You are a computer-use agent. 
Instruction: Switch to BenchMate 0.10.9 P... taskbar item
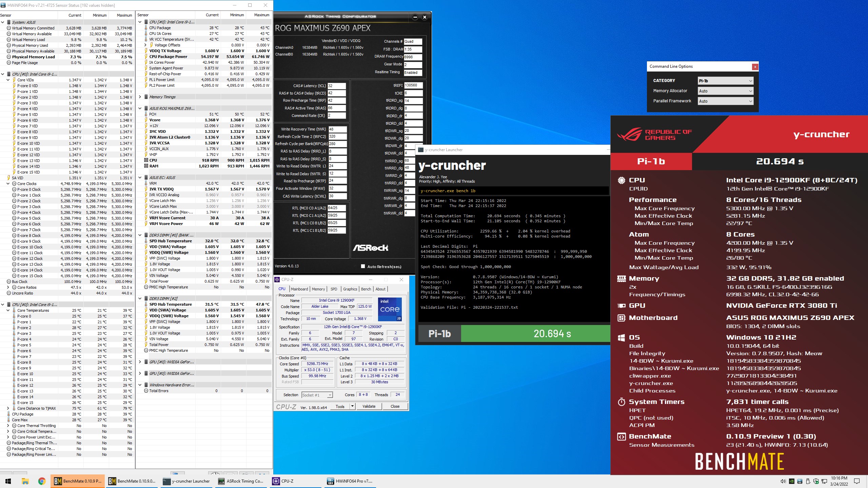point(78,481)
